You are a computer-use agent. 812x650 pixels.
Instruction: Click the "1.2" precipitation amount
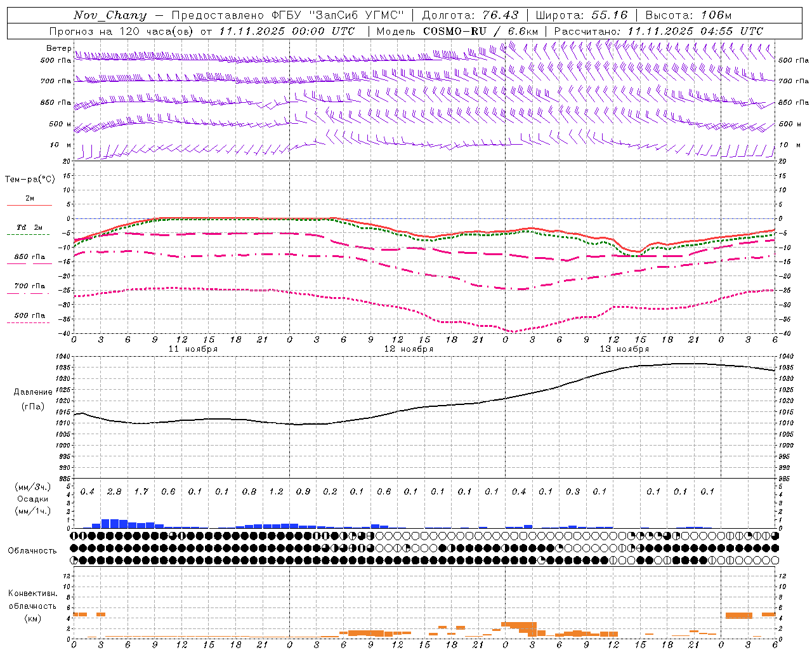tap(276, 492)
